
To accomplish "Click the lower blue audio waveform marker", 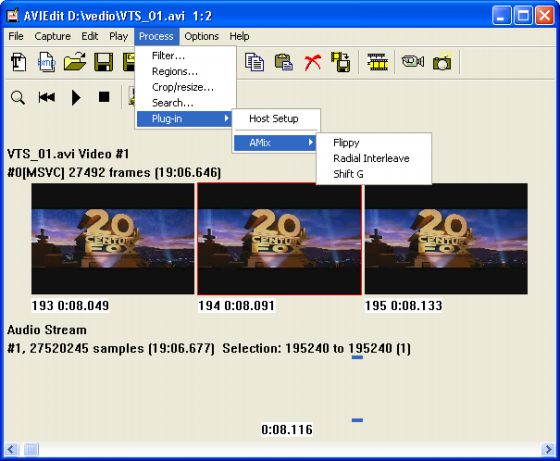I will 357,420.
